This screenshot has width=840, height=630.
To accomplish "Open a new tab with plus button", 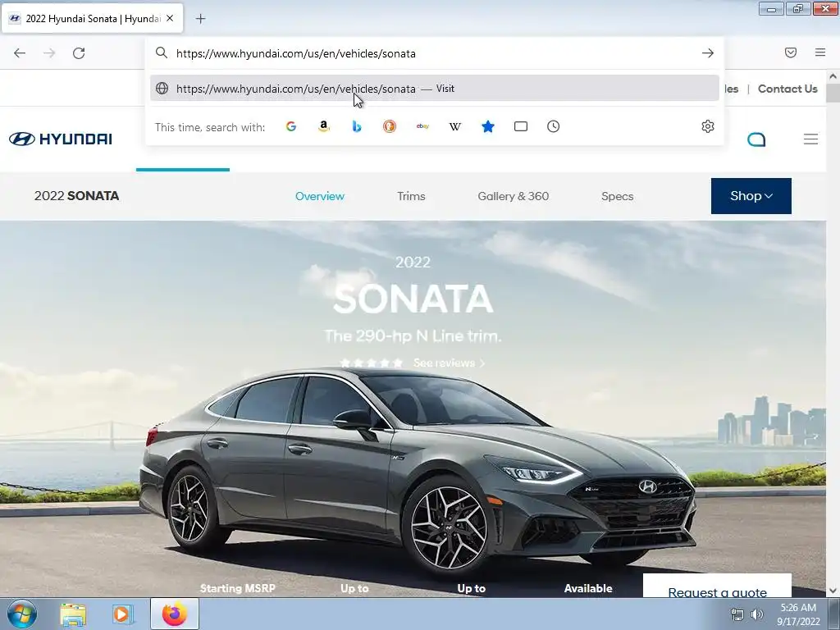I will [x=200, y=19].
